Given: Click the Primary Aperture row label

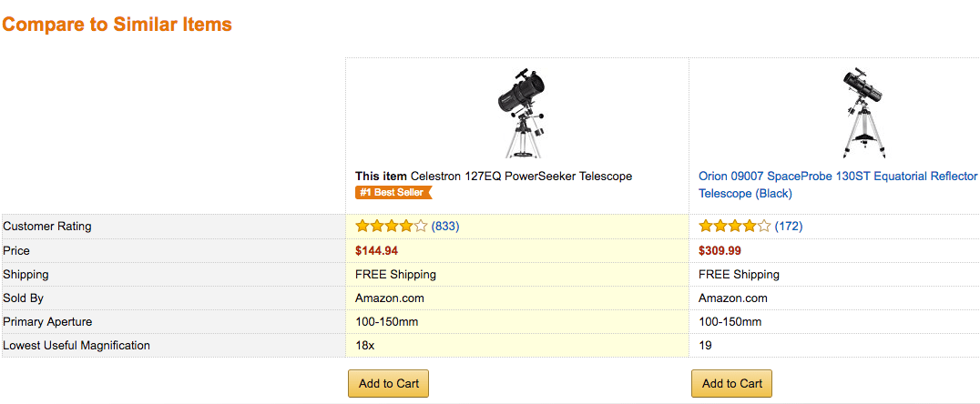Looking at the screenshot, I should coord(47,322).
